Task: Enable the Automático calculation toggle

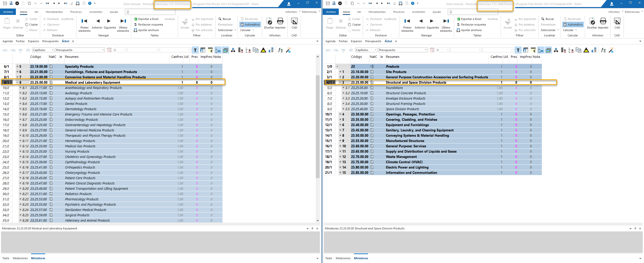Action: pyautogui.click(x=250, y=24)
